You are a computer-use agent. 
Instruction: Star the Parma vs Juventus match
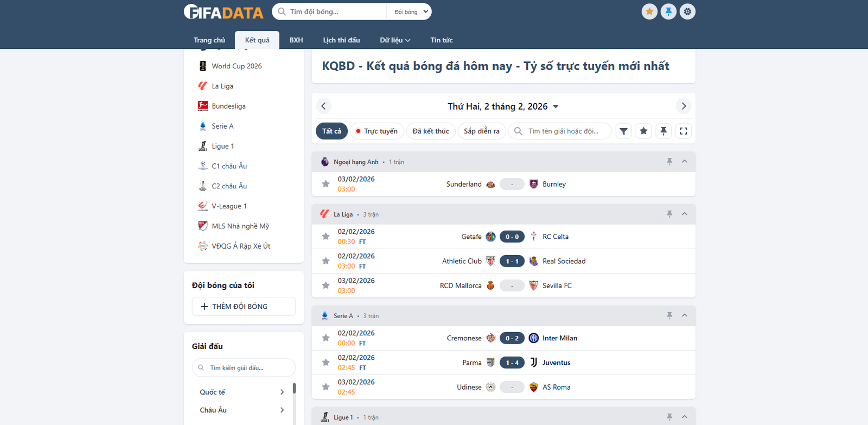pyautogui.click(x=325, y=363)
